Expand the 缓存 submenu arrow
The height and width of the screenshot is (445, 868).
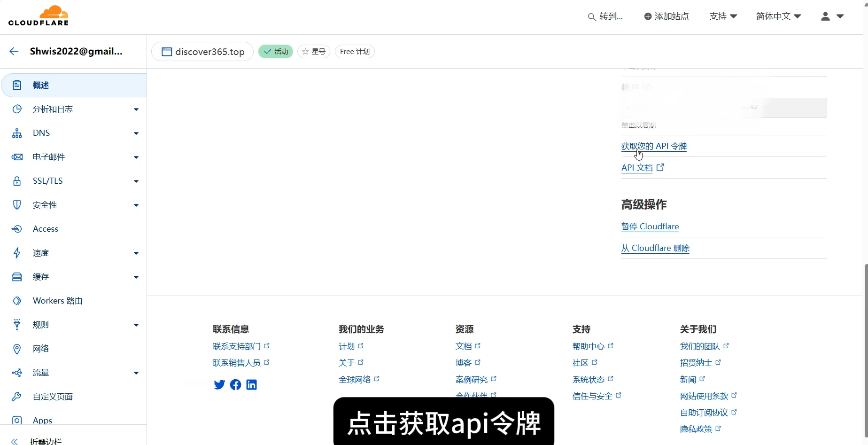136,277
